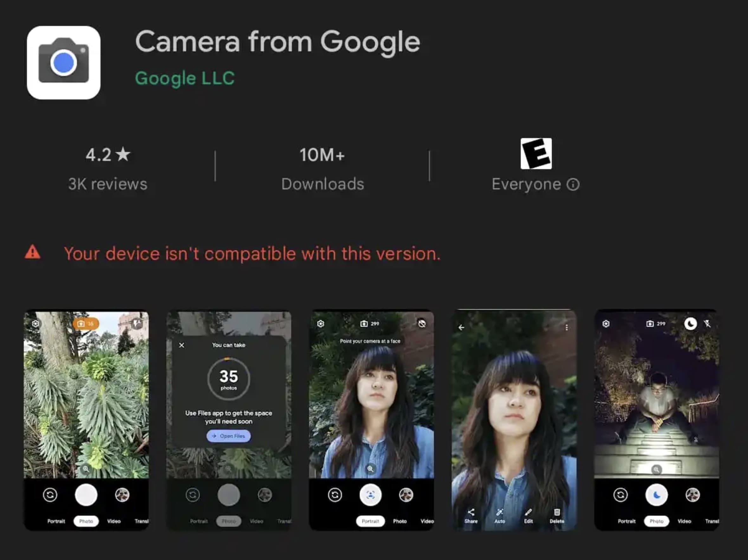Viewport: 748px width, 560px height.
Task: Tap the zoom magnifier in the face screenshot
Action: point(371,469)
